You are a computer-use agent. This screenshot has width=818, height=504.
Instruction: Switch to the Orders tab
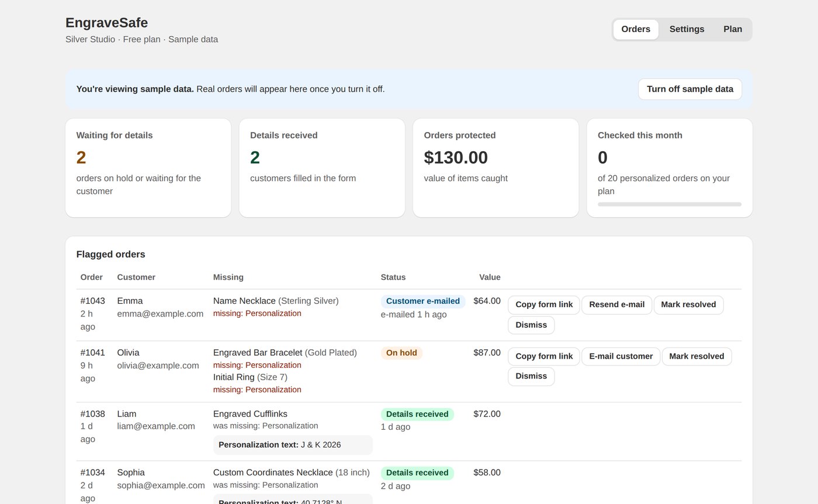(636, 29)
